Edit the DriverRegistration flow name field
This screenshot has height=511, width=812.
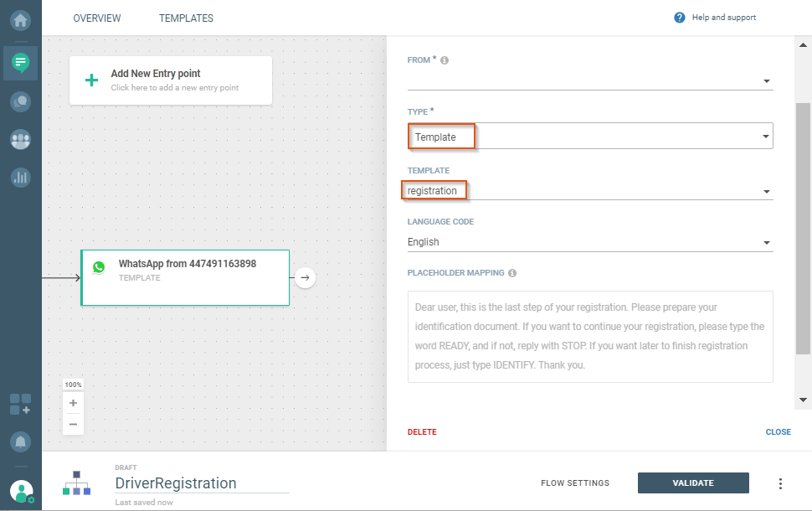point(201,483)
